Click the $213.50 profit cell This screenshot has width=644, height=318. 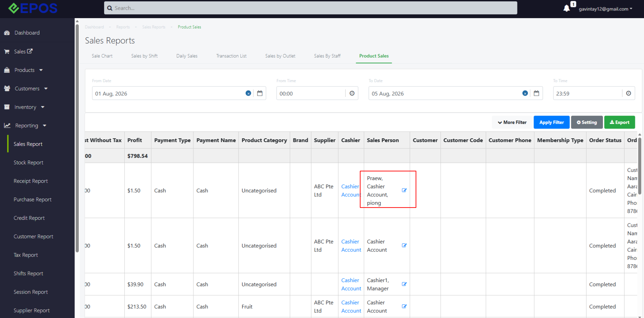point(137,307)
